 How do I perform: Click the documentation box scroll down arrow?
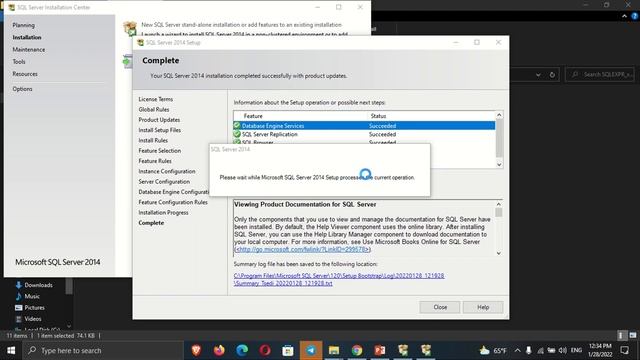coord(499,253)
